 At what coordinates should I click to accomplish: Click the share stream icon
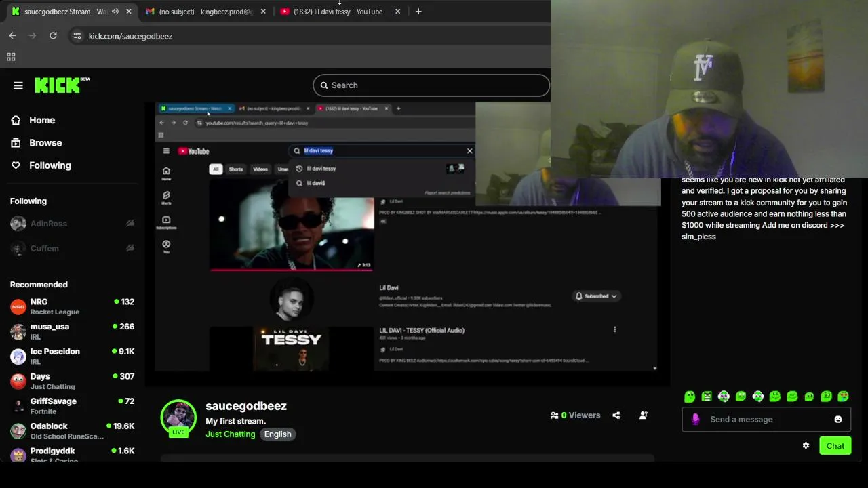point(616,415)
